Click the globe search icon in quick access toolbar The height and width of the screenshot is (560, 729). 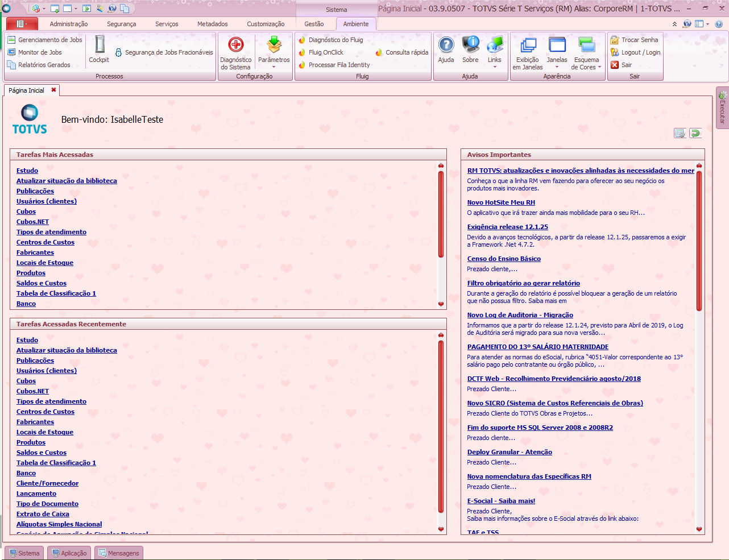[x=112, y=9]
